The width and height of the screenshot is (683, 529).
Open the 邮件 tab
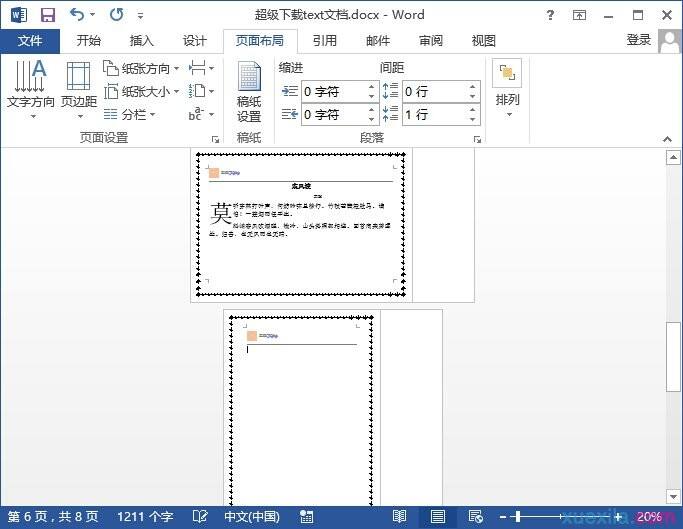(378, 41)
